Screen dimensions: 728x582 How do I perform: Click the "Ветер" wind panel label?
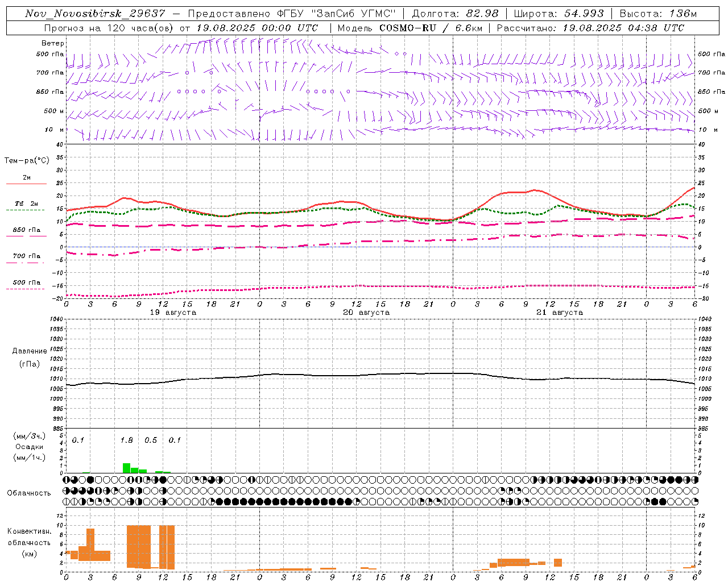[53, 43]
